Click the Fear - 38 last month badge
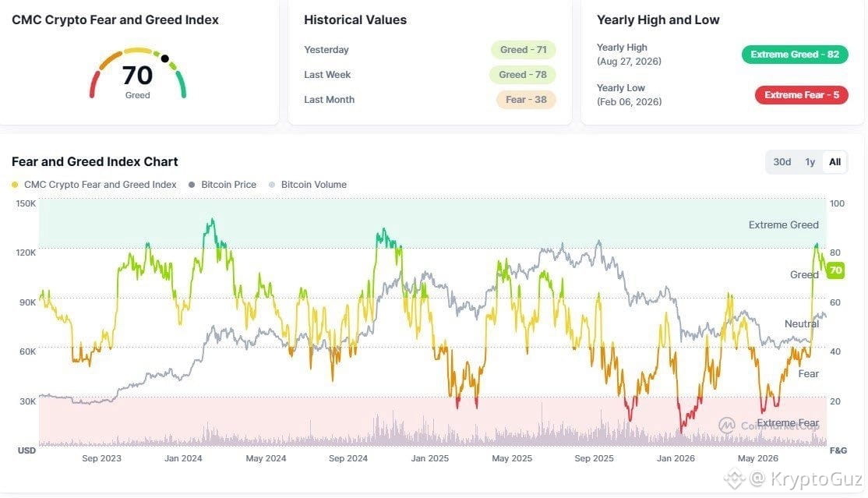Image resolution: width=868 pixels, height=498 pixels. coord(526,100)
